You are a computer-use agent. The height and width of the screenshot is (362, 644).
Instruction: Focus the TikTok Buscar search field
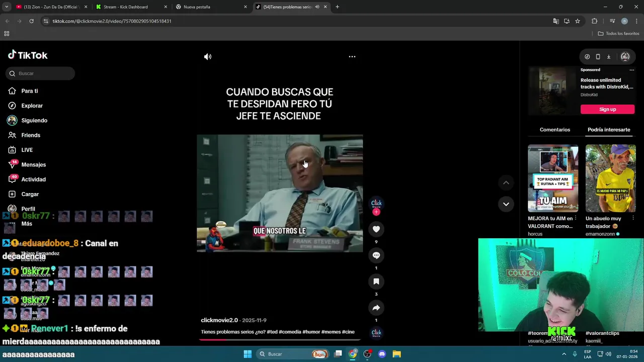[40, 73]
